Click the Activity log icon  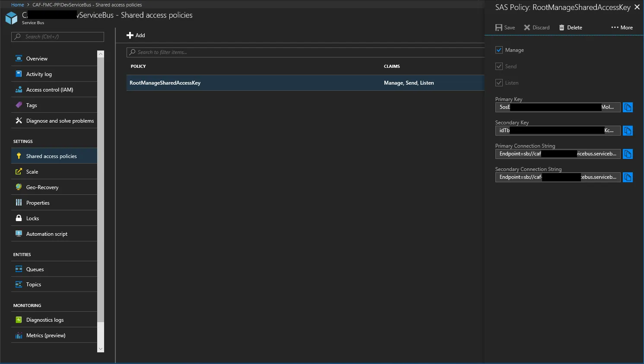click(x=19, y=74)
